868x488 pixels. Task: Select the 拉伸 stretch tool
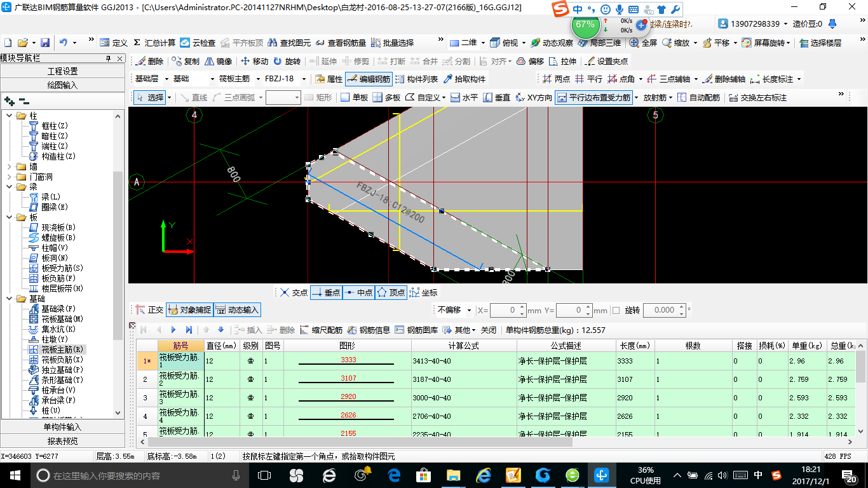point(563,61)
